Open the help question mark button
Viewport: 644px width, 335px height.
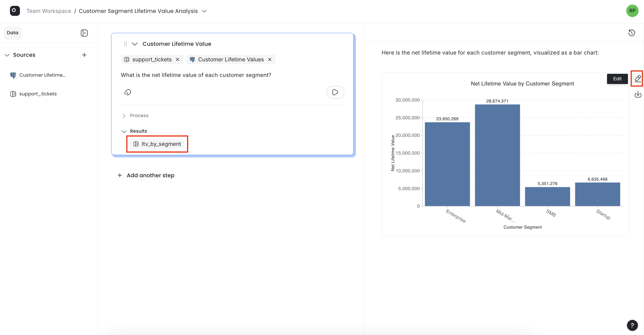click(632, 325)
